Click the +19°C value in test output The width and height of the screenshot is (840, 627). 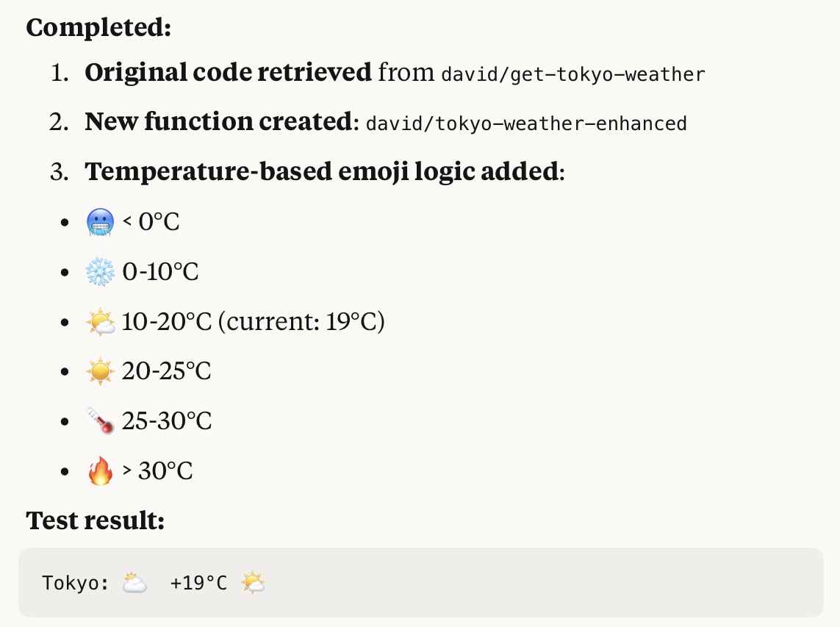pos(198,583)
